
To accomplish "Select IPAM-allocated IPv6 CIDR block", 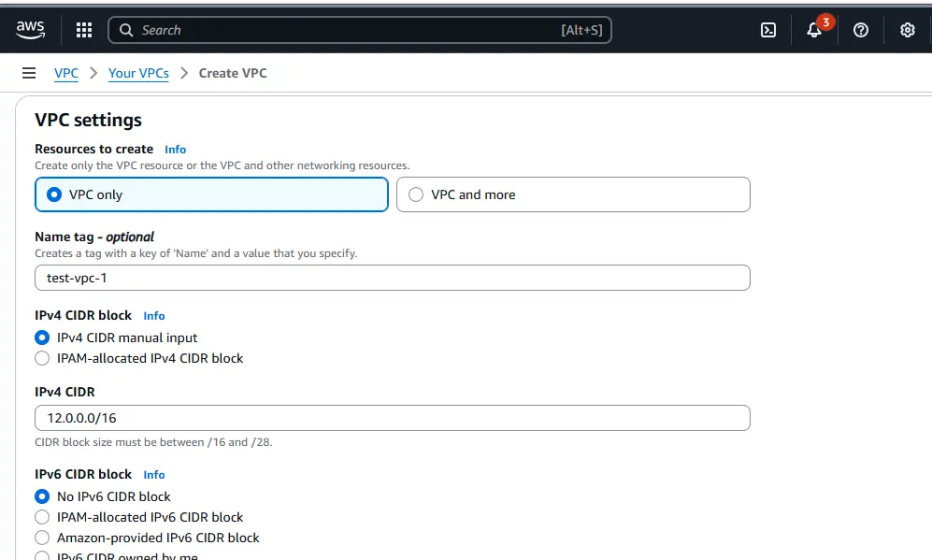I will (x=139, y=517).
